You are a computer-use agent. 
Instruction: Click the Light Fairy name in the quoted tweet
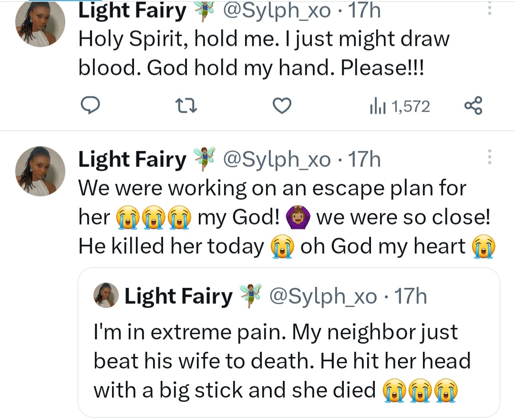click(178, 296)
